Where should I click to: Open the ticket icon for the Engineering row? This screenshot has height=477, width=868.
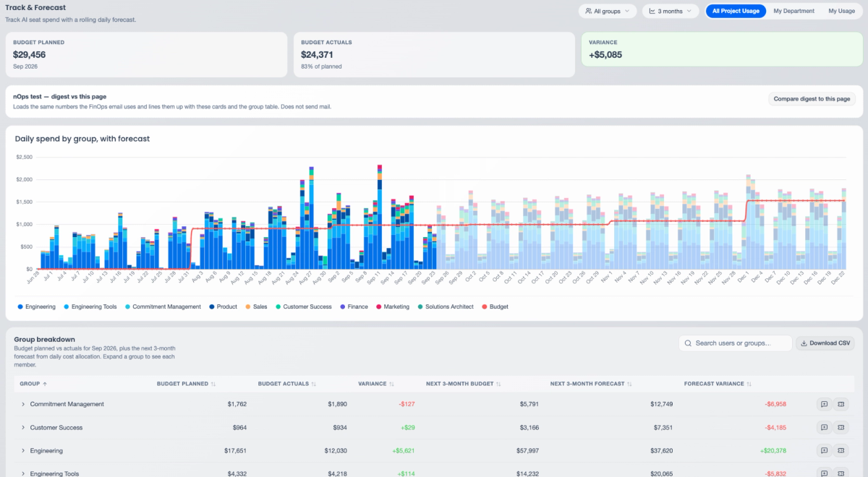(x=841, y=450)
